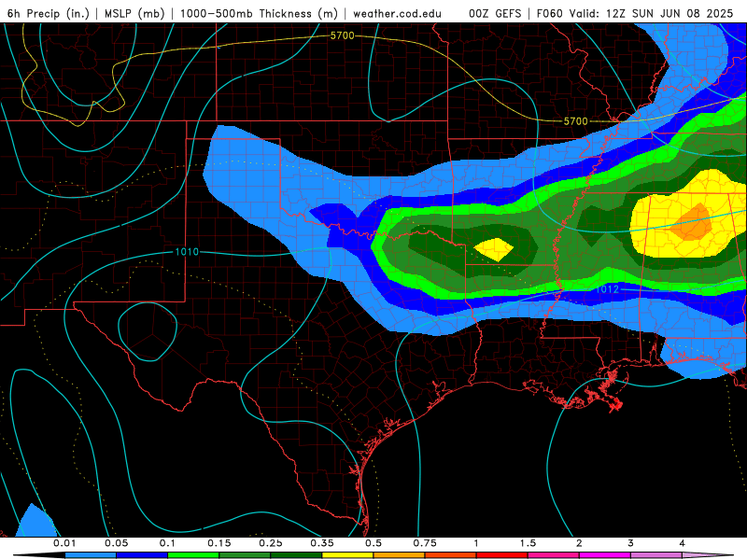The image size is (747, 560).
Task: Pick the dark orange 0.75–1 legend swatch
Action: click(x=451, y=555)
